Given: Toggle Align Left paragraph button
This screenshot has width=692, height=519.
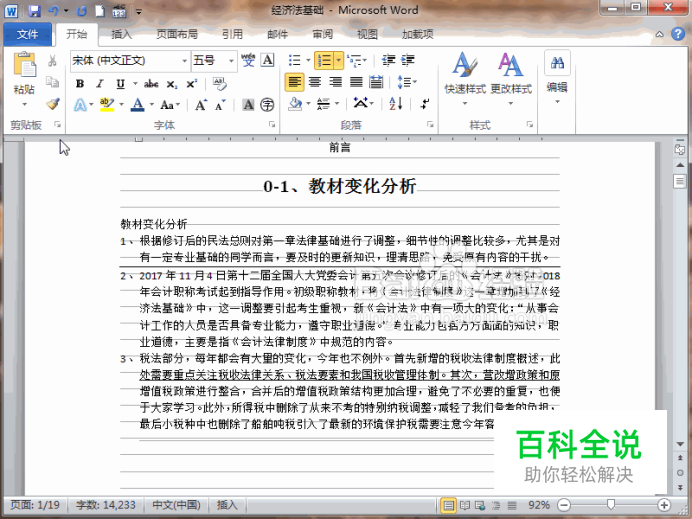Looking at the screenshot, I should [x=294, y=82].
